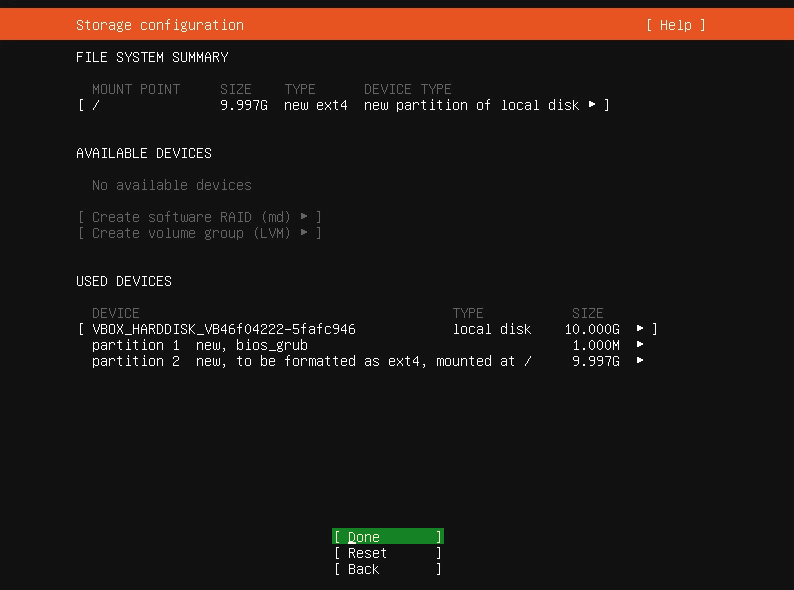Click the 'local disk' type value
Image resolution: width=794 pixels, height=590 pixels.
pyautogui.click(x=492, y=329)
